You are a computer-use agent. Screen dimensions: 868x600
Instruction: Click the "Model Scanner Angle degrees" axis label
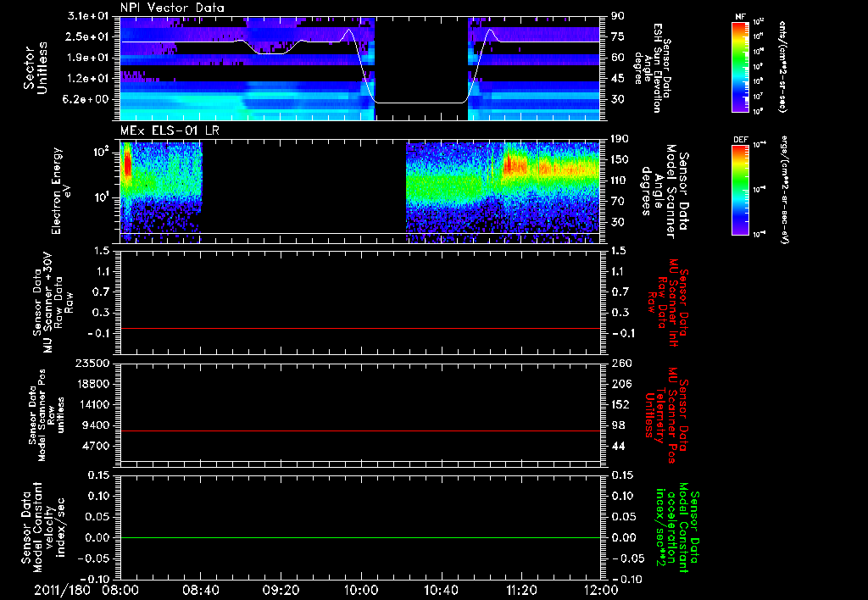coord(665,192)
